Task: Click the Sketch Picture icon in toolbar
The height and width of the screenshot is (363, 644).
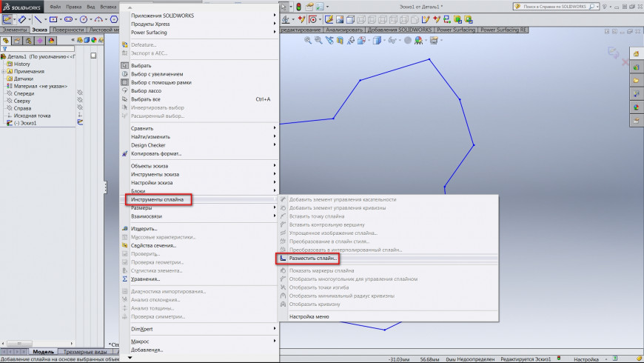Action: tap(340, 19)
